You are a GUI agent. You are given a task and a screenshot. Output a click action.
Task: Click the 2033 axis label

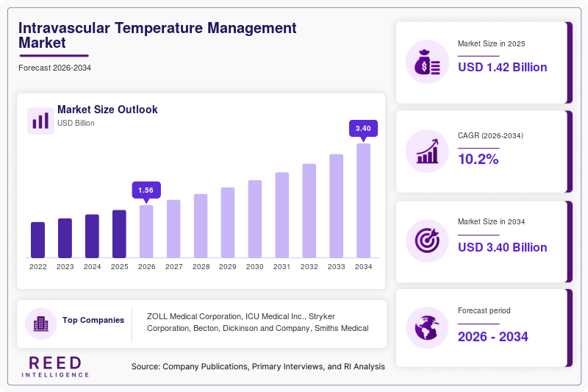pos(337,267)
